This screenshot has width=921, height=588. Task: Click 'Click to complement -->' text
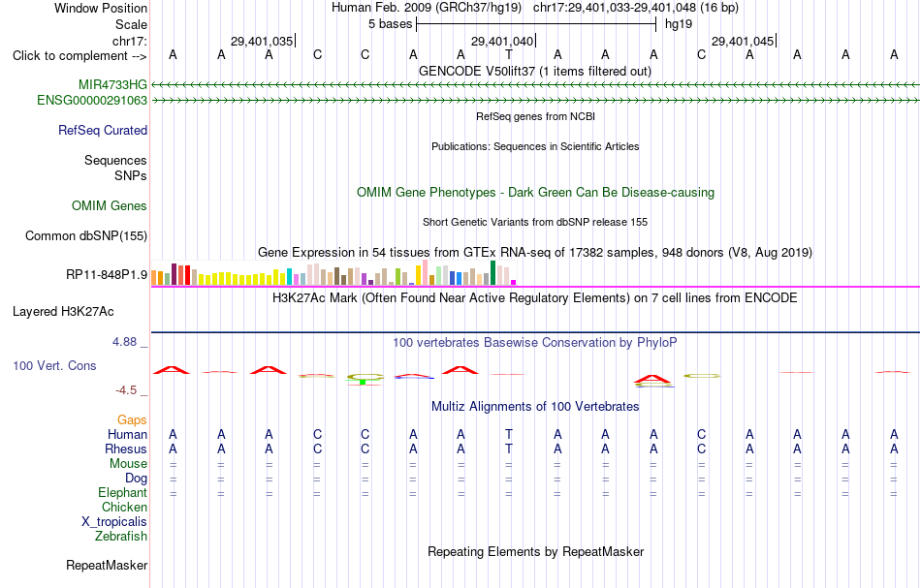pyautogui.click(x=79, y=56)
